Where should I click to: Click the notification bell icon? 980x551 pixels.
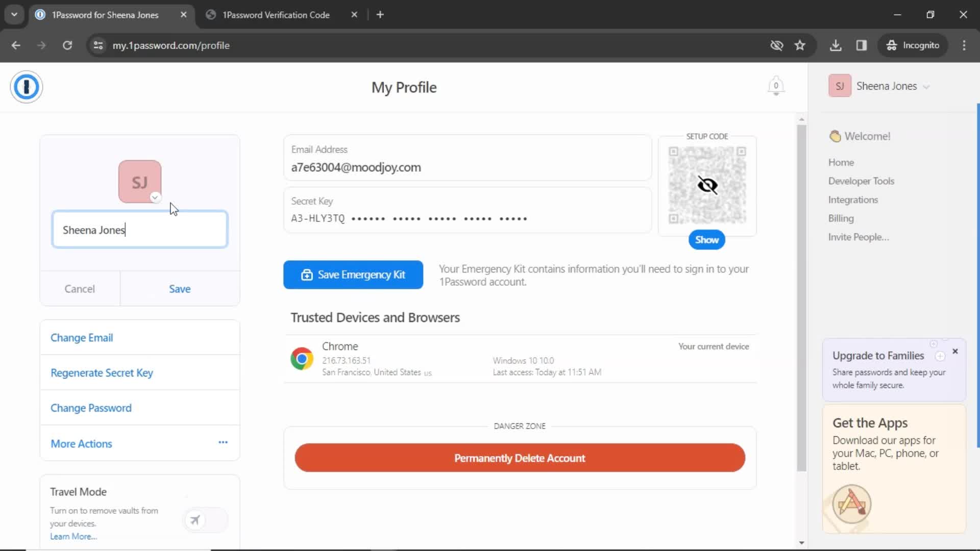[x=775, y=86]
